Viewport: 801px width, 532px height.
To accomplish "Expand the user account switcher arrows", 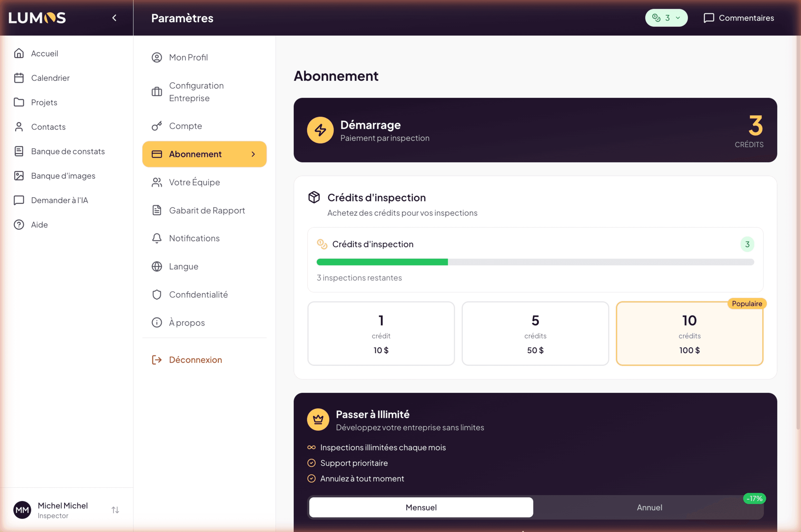I will pyautogui.click(x=115, y=509).
